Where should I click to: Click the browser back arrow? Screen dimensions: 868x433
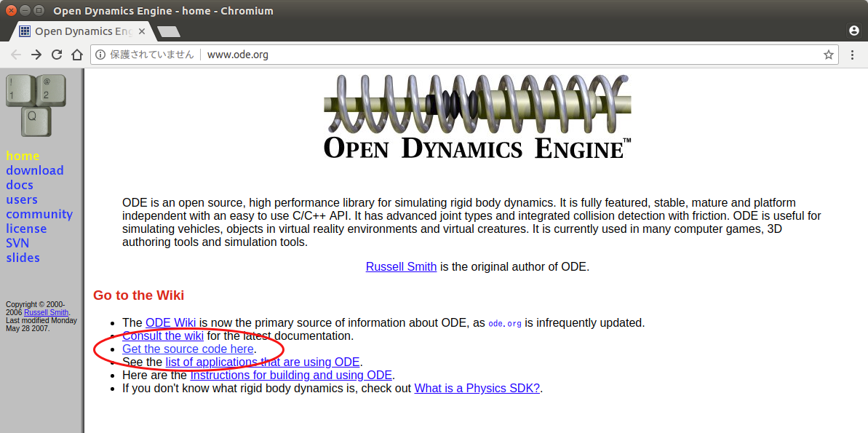tap(16, 55)
